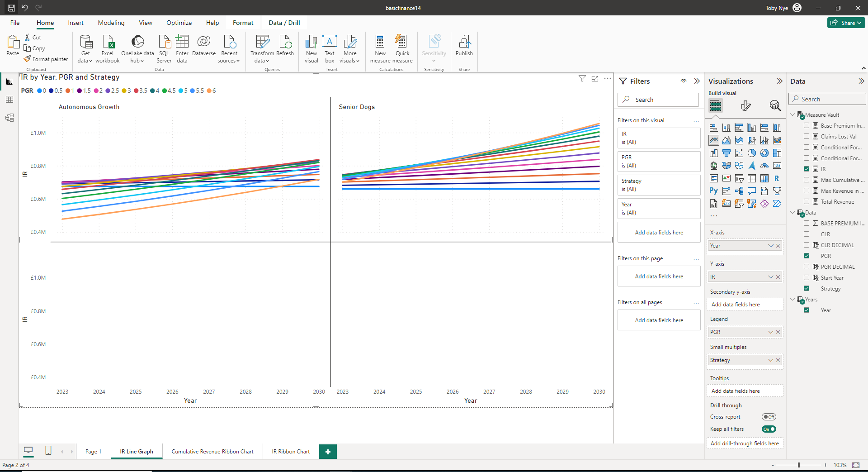The width and height of the screenshot is (868, 472).
Task: Refresh the data queries
Action: 285,45
